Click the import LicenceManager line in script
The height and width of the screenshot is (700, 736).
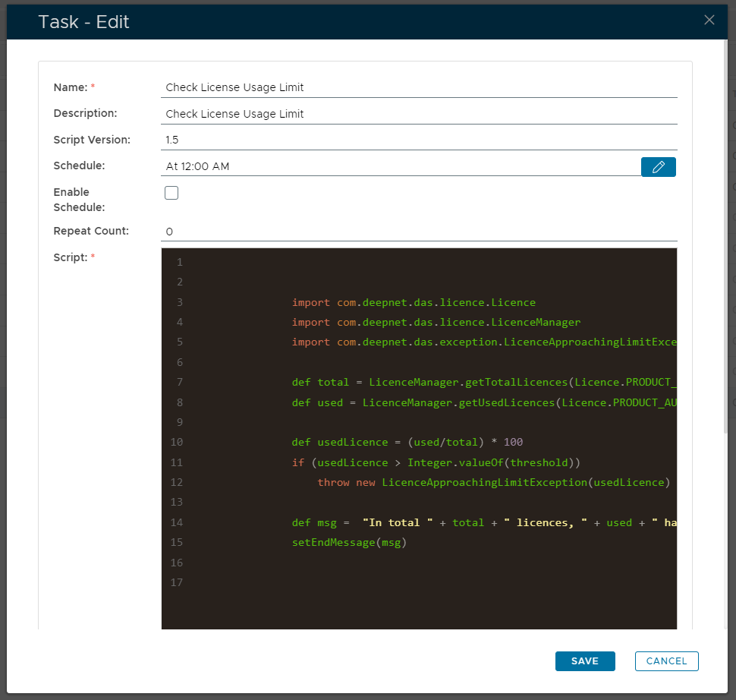click(436, 322)
